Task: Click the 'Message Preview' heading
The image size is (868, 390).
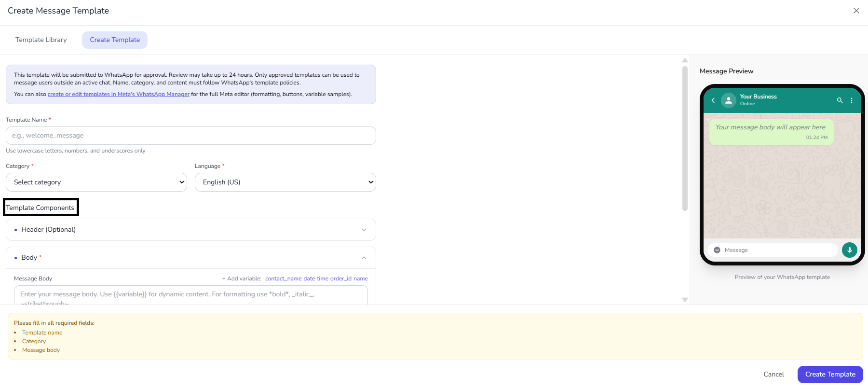Action: 727,71
